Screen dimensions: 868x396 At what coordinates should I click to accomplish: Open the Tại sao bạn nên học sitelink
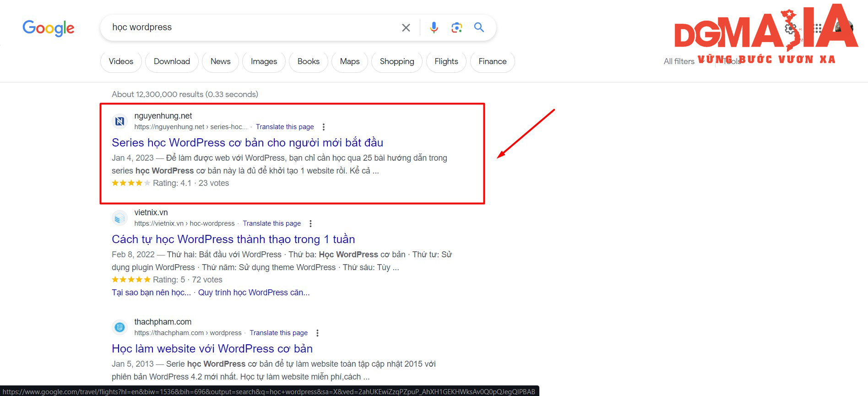152,293
